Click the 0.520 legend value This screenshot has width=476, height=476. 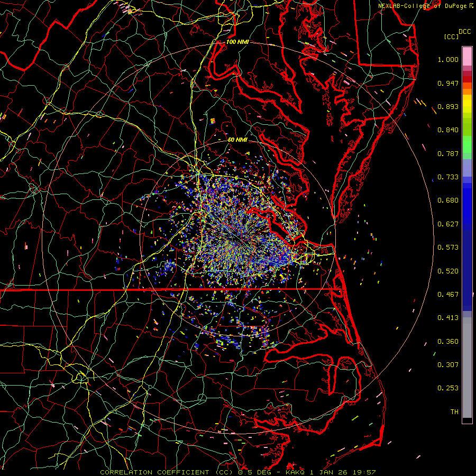pos(448,271)
